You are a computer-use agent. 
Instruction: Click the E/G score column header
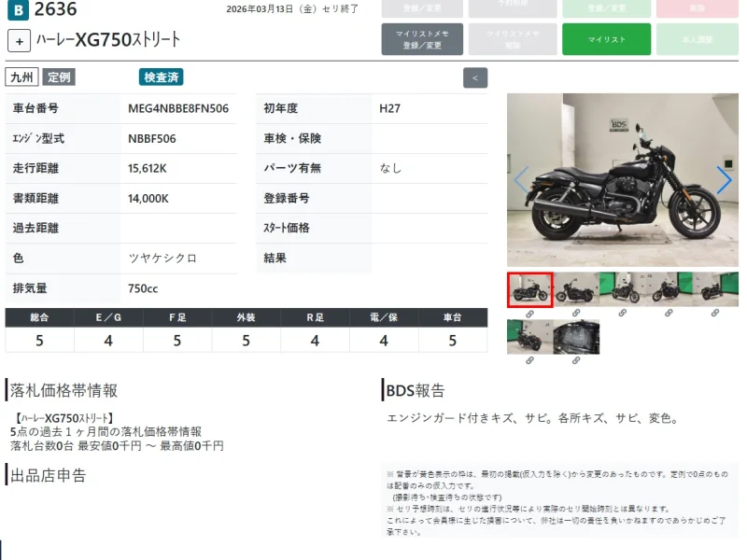[x=108, y=317]
